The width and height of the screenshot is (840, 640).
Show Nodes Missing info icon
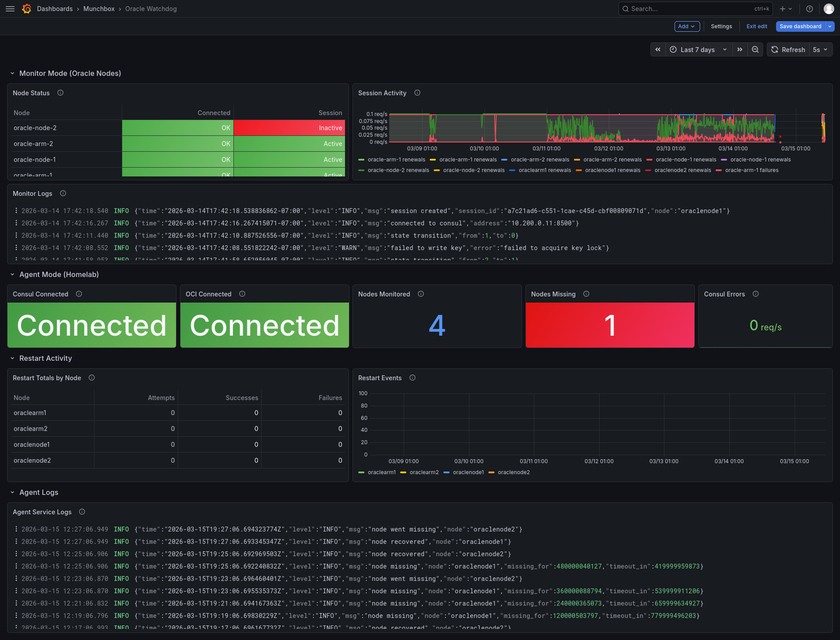coord(586,294)
